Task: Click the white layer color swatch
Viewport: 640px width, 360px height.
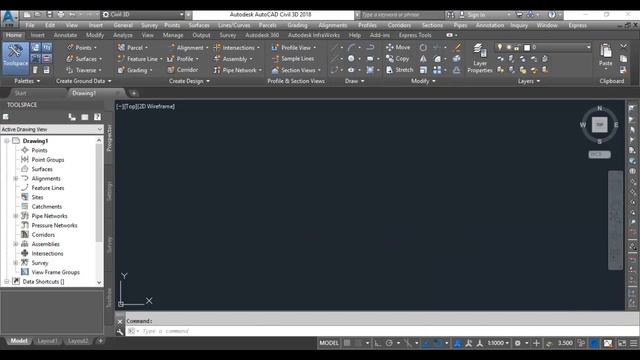Action: [x=527, y=48]
